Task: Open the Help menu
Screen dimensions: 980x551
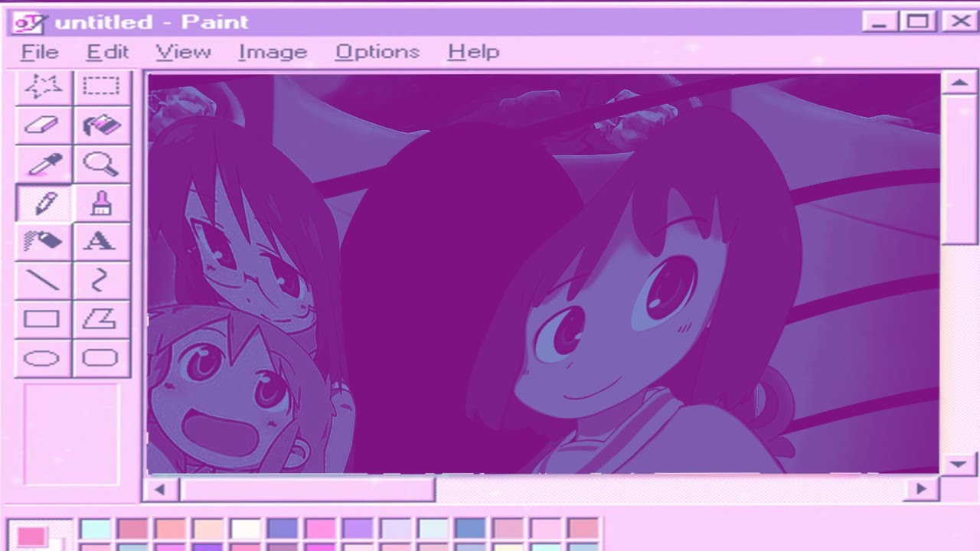Action: [x=473, y=52]
